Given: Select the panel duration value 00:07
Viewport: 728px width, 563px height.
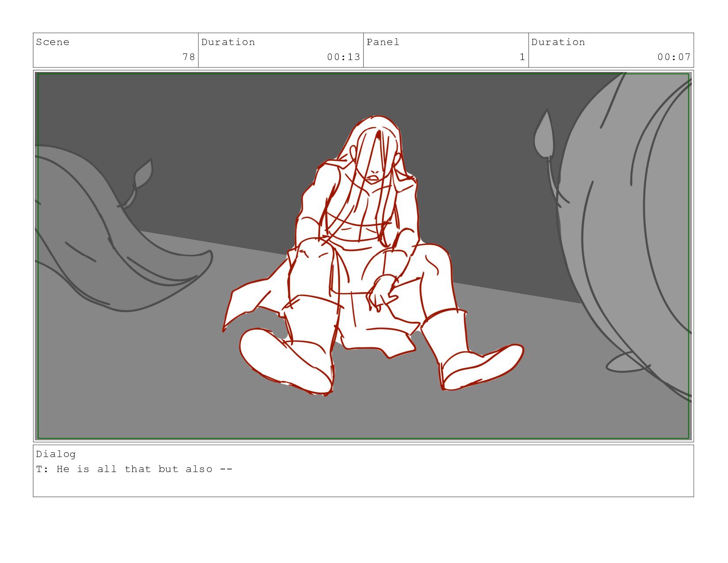Looking at the screenshot, I should point(674,57).
